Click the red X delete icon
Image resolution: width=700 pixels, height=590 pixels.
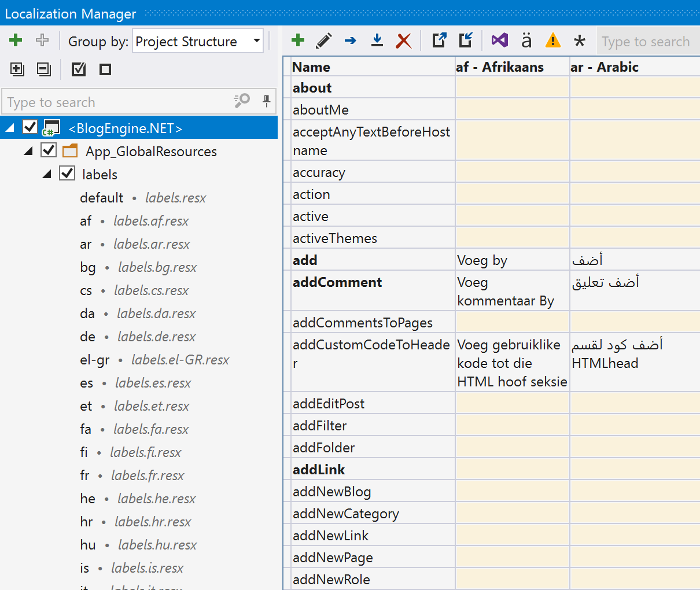coord(403,40)
